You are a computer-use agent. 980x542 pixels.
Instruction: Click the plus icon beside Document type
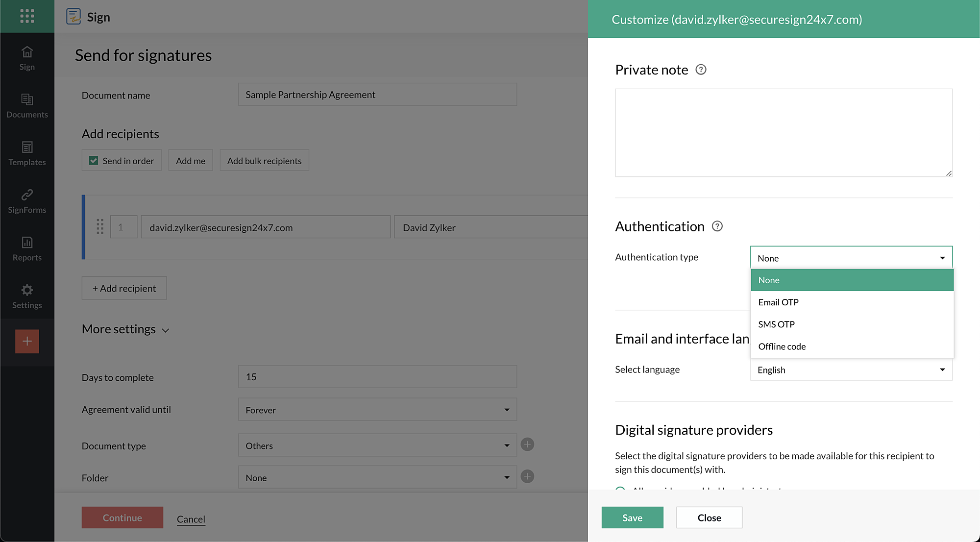tap(527, 444)
